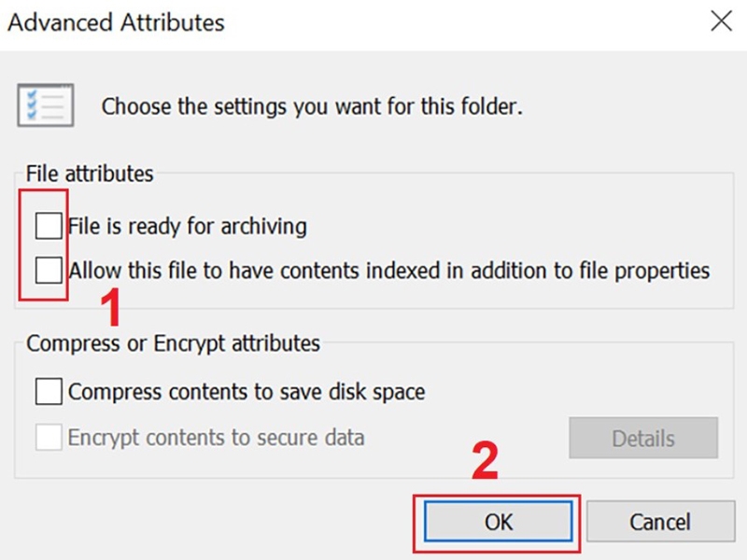747x560 pixels.
Task: Tick the archiving checkbox box
Action: click(49, 226)
